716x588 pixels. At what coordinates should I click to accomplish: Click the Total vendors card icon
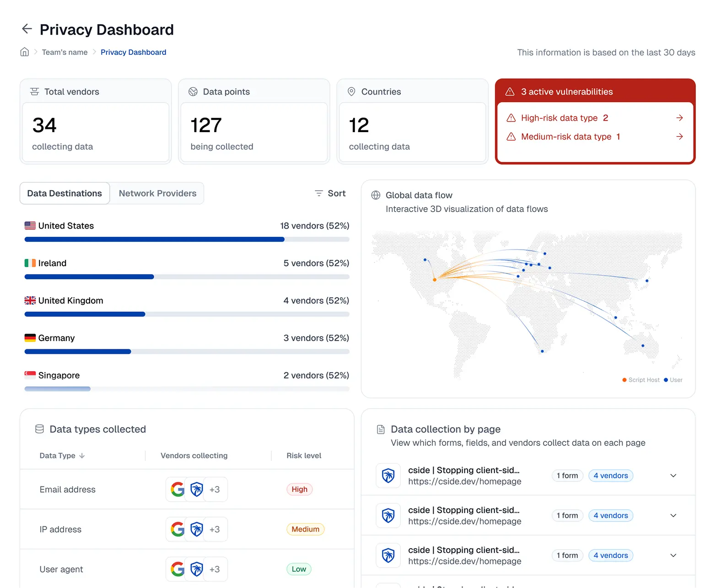click(x=34, y=91)
